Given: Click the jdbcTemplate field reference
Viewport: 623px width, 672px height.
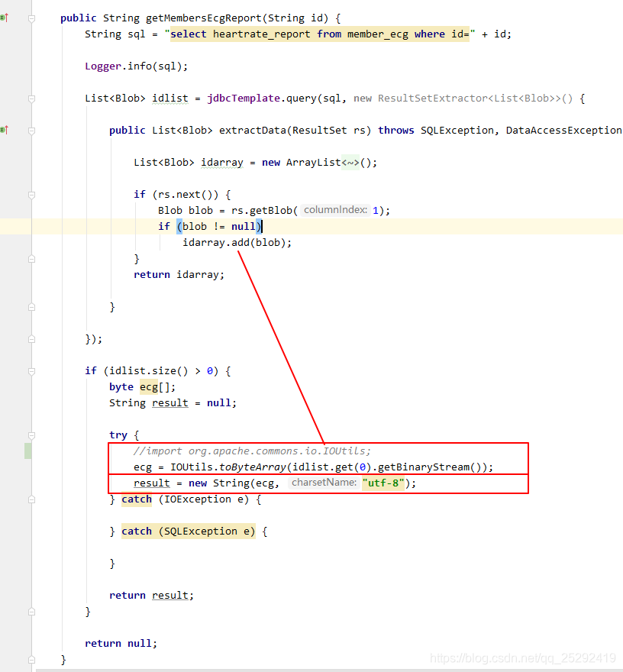Looking at the screenshot, I should click(244, 99).
